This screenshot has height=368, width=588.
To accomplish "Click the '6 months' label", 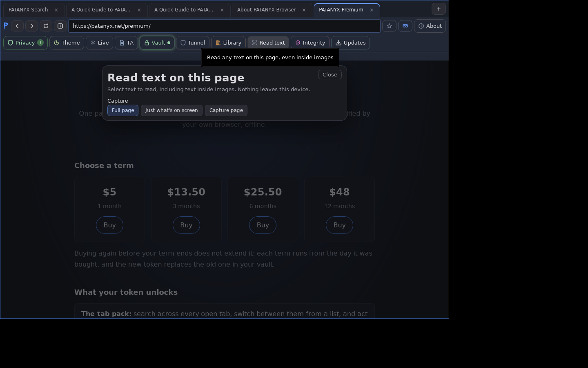I will [263, 206].
